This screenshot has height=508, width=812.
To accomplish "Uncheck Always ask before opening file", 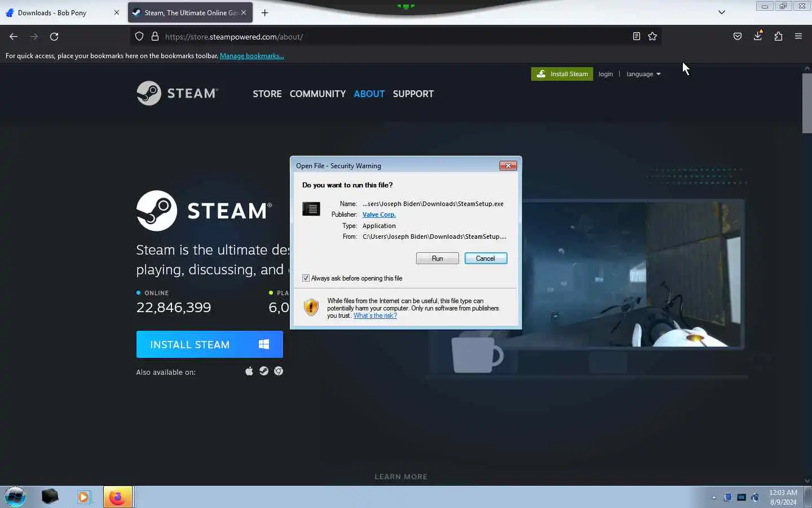I will click(306, 278).
